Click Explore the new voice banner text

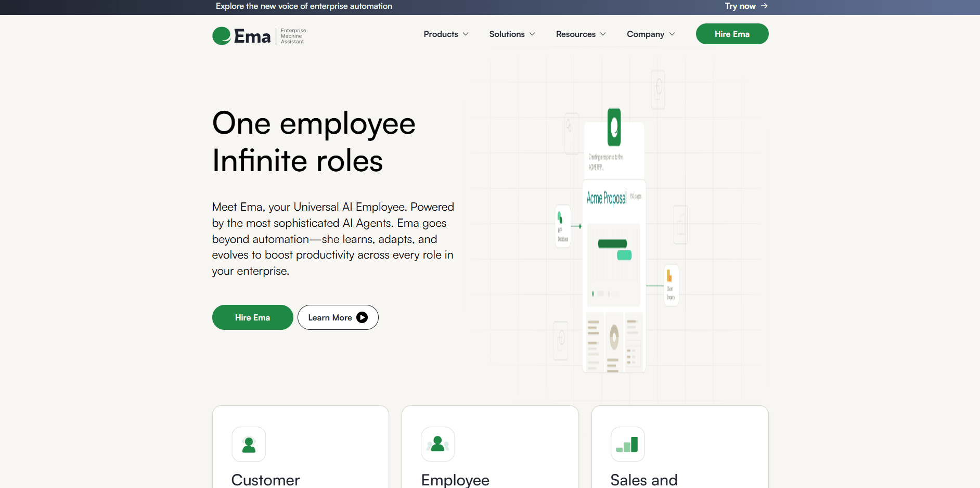point(304,6)
